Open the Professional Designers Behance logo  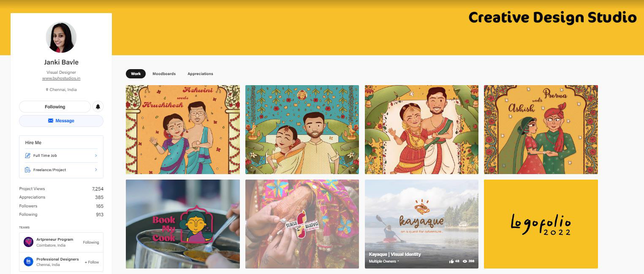coord(28,262)
